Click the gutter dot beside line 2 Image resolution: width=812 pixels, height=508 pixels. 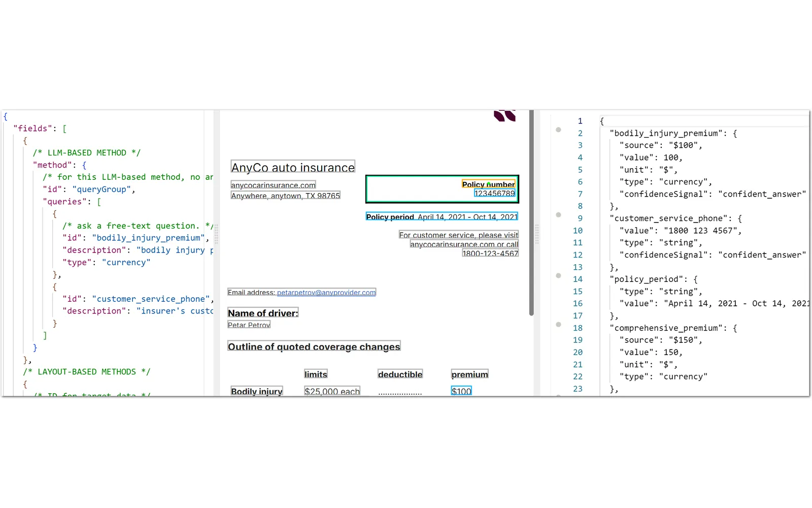click(x=558, y=130)
